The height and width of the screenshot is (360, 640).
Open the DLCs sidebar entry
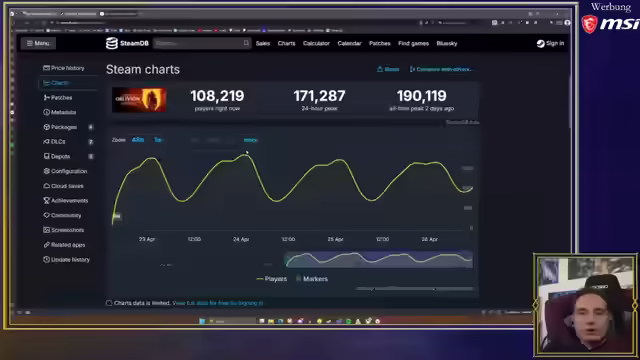click(x=54, y=142)
